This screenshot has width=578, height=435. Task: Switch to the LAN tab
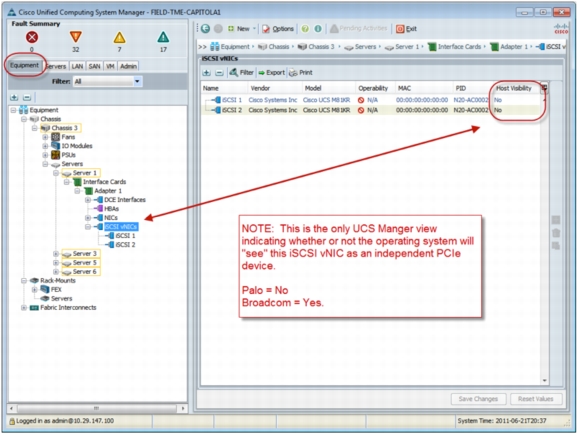(x=77, y=66)
